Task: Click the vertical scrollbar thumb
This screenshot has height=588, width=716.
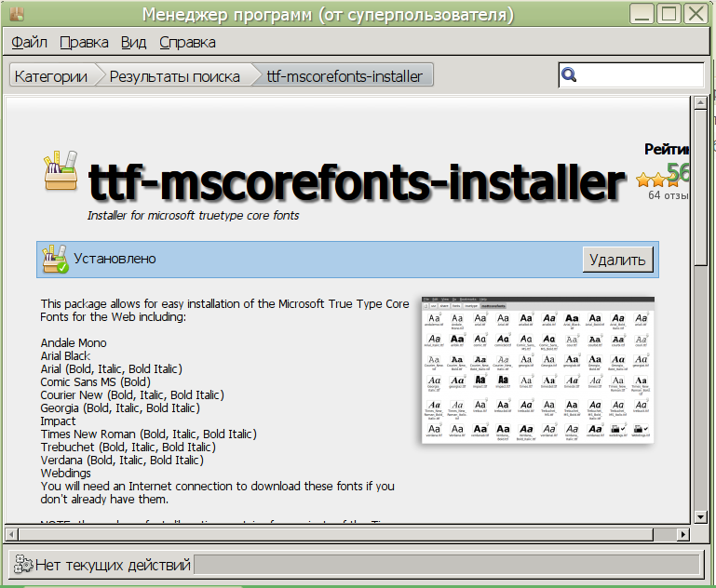Action: click(x=700, y=188)
